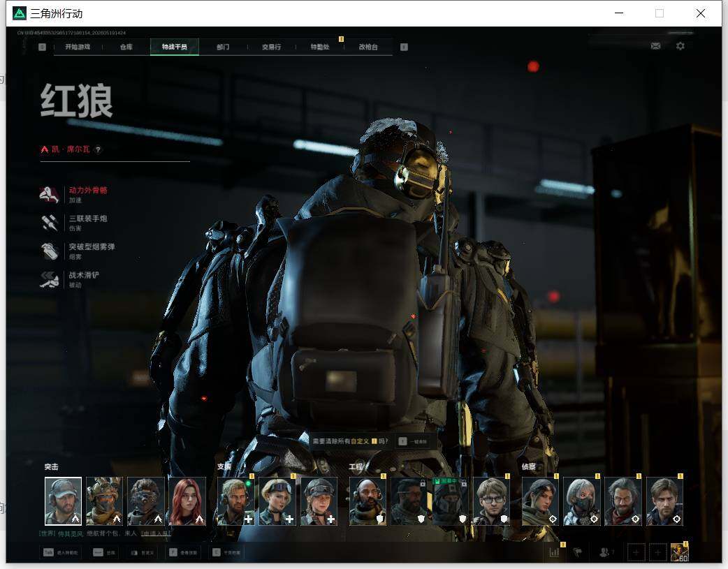Click the 工程 class label
The width and height of the screenshot is (728, 569).
tap(356, 467)
